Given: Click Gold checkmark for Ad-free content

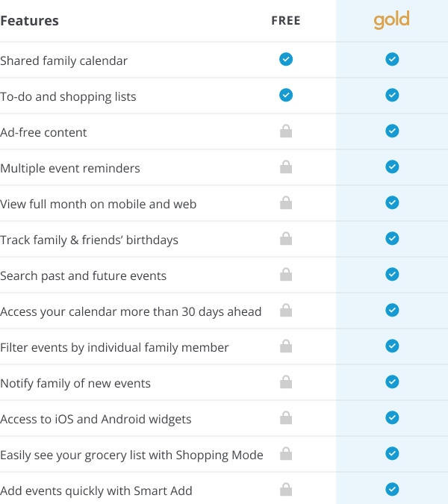Looking at the screenshot, I should coord(392,131).
